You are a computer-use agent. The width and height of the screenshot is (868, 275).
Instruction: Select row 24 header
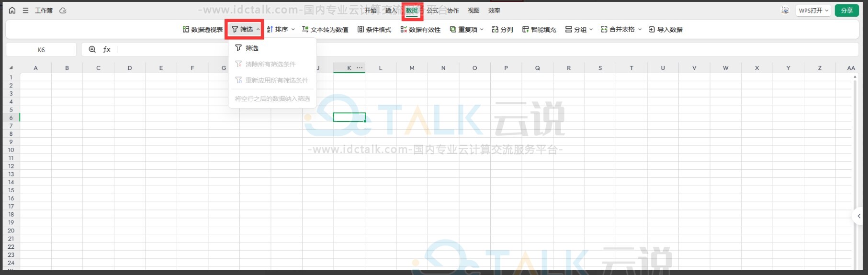coord(11,263)
